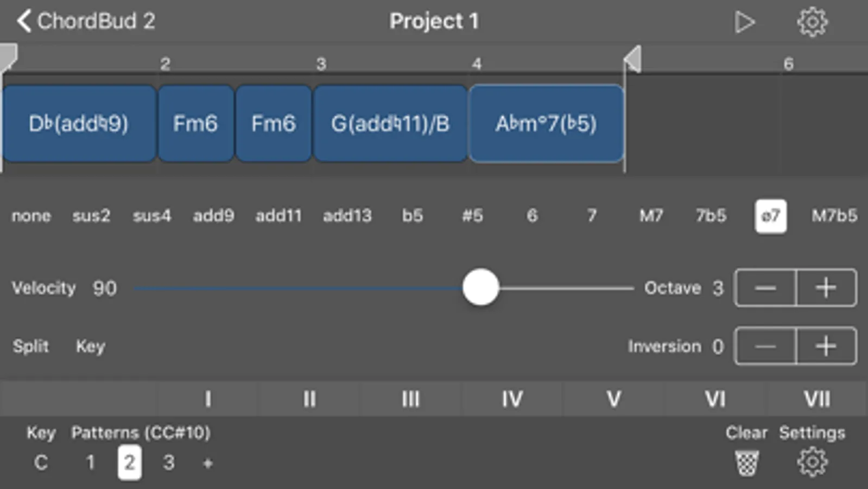Switch to pattern 1
Viewport: 868px width, 489px height.
[x=90, y=463]
